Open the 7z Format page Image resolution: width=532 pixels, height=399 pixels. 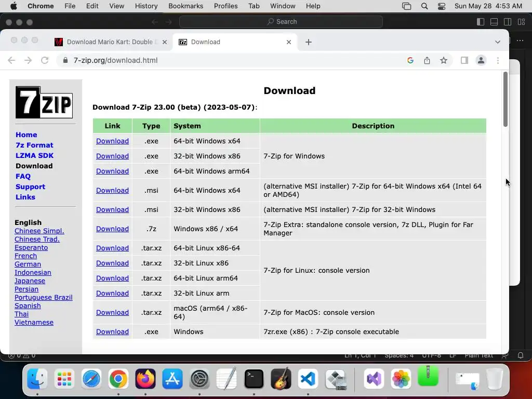pyautogui.click(x=34, y=145)
